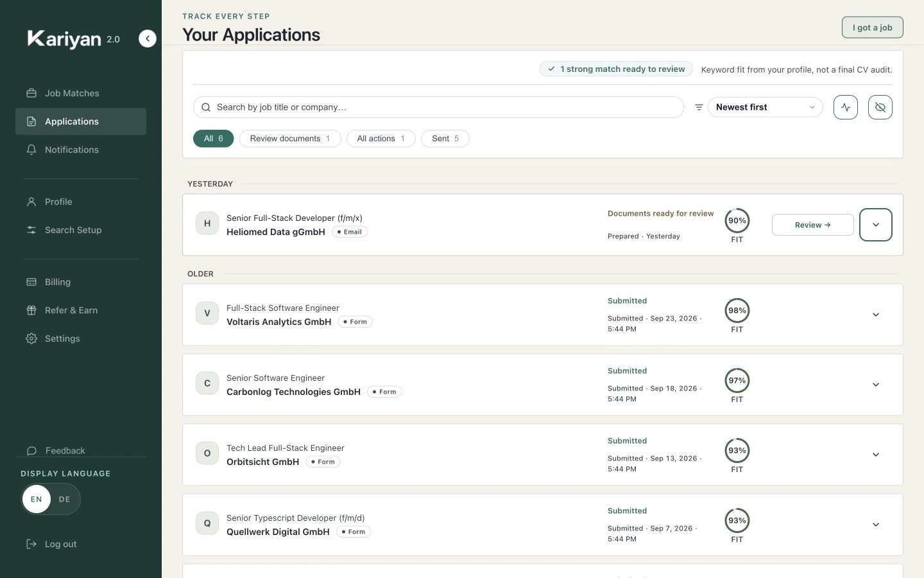Click the Tech Lead Full-Stack Engineer title

click(286, 448)
